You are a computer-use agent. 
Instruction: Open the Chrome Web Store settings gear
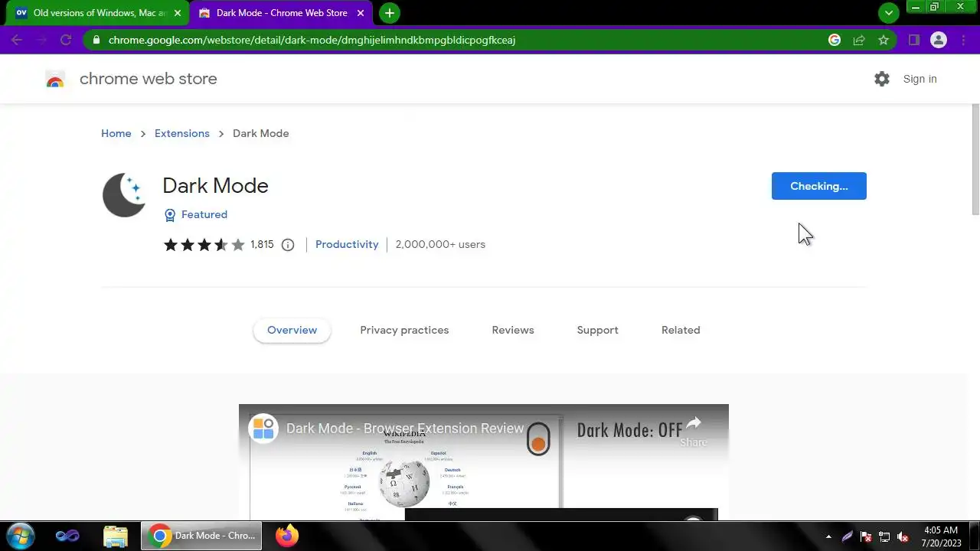click(x=882, y=79)
